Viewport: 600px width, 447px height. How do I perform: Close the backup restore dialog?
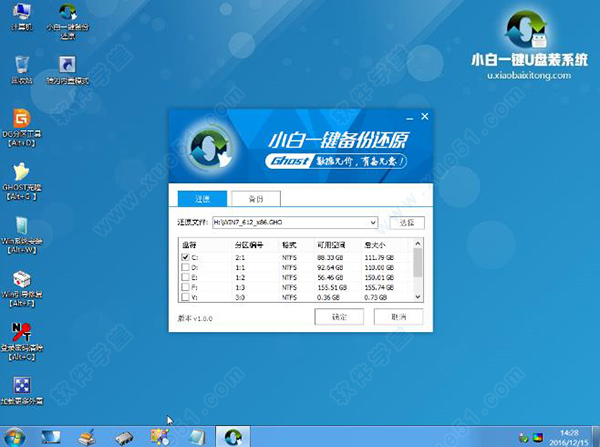pos(425,116)
